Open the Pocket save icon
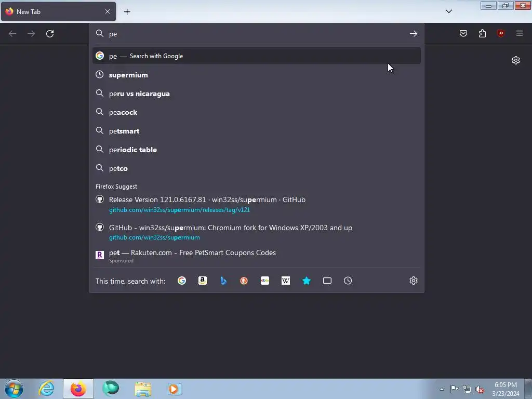 point(463,33)
